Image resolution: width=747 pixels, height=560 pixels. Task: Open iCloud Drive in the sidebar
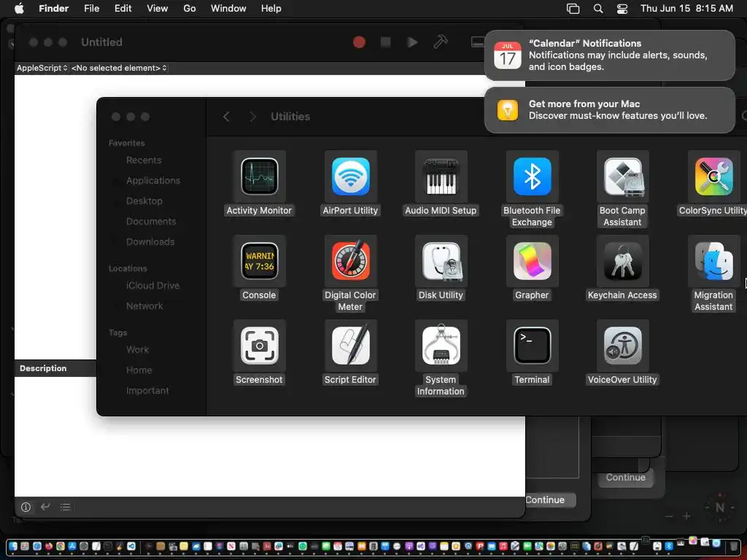point(152,286)
